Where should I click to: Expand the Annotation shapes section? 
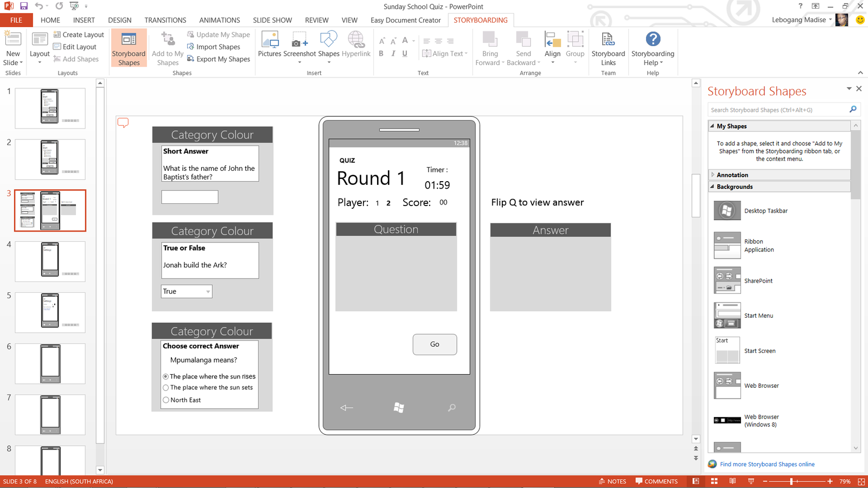[713, 175]
